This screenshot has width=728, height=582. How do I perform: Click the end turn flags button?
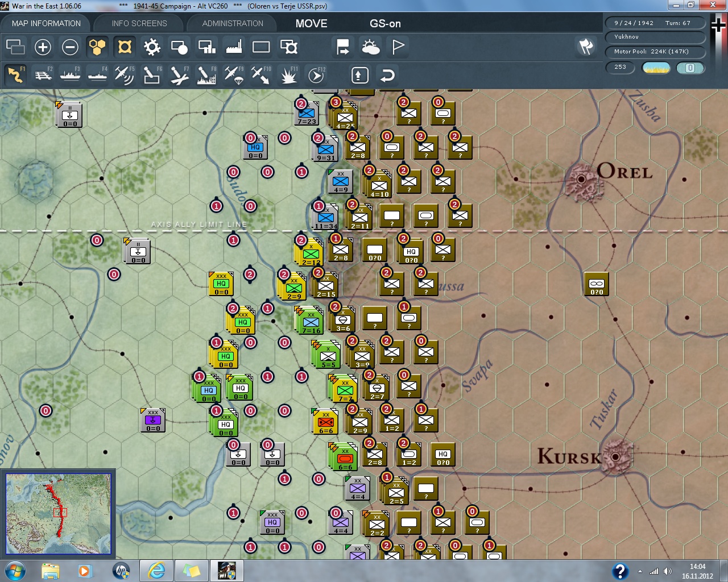coord(586,47)
